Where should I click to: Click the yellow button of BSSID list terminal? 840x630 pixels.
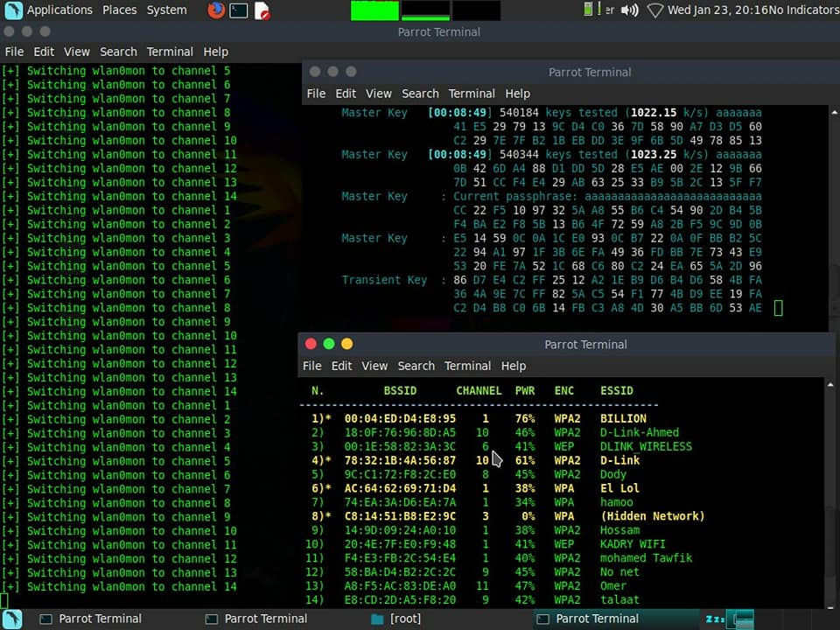[x=347, y=344]
